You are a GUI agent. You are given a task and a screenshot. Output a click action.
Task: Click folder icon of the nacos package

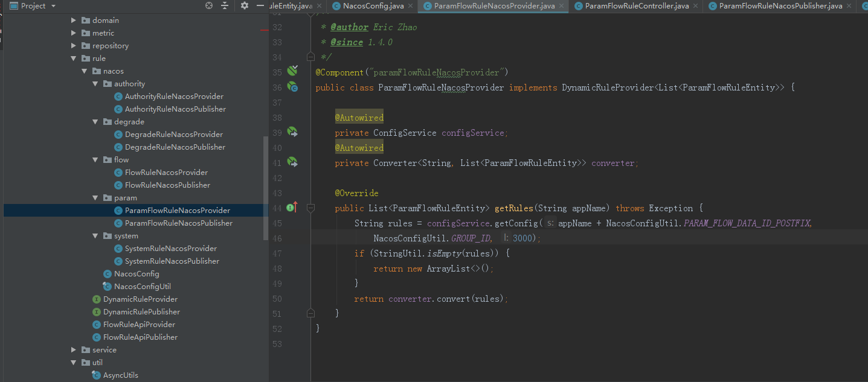97,71
